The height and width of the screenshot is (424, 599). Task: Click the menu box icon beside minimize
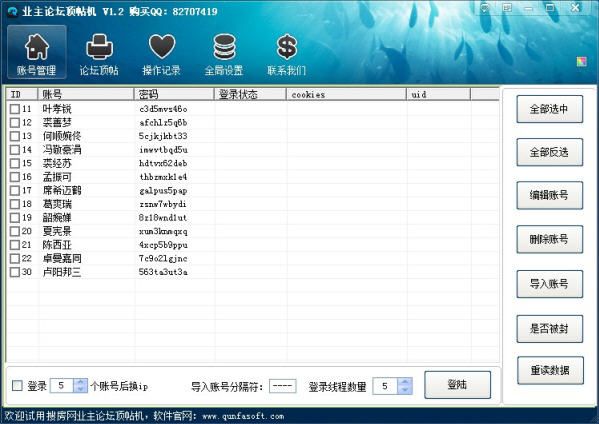[507, 7]
